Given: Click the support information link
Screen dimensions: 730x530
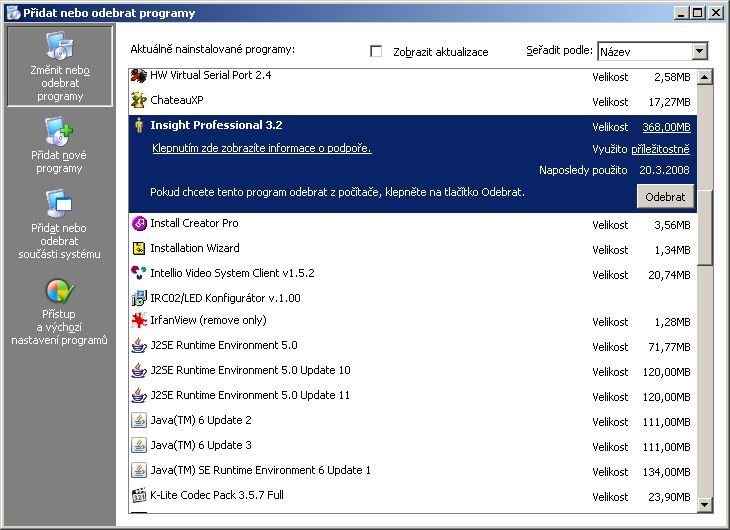Looking at the screenshot, I should tap(261, 148).
